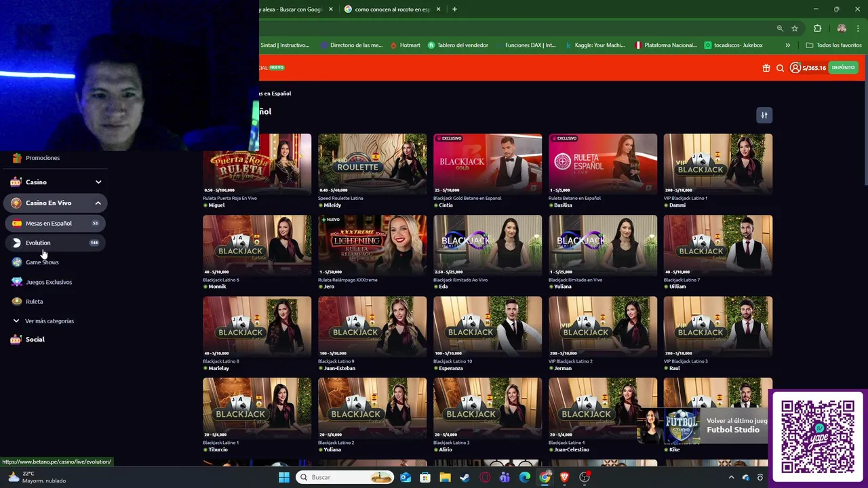Open File Explorer from the taskbar
Image resolution: width=868 pixels, height=488 pixels.
(x=445, y=477)
